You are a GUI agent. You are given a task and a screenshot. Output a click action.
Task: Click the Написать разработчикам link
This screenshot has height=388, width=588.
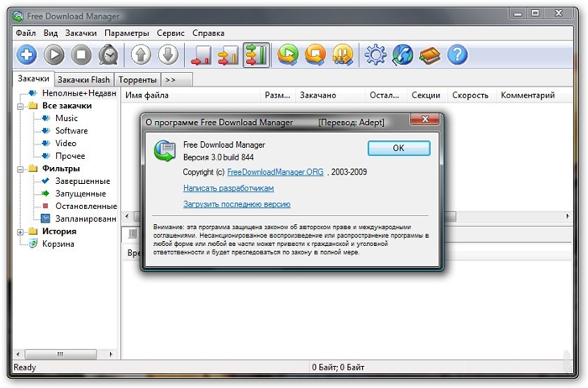[x=228, y=188]
